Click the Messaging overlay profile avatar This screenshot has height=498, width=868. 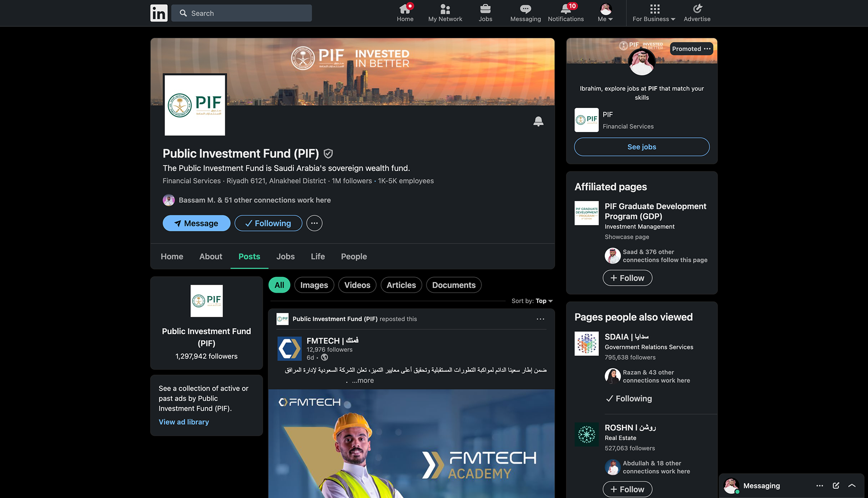731,486
